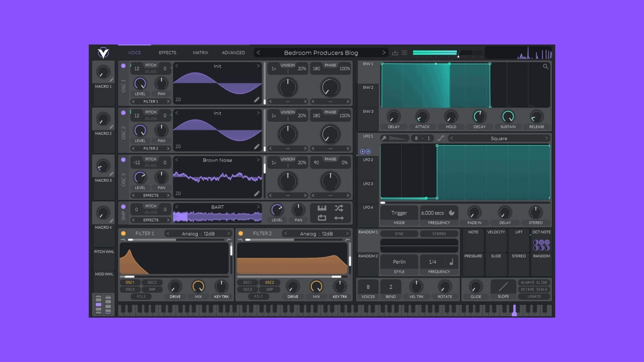644x362 pixels.
Task: Switch to the EFFECTS tab
Action: [x=167, y=53]
